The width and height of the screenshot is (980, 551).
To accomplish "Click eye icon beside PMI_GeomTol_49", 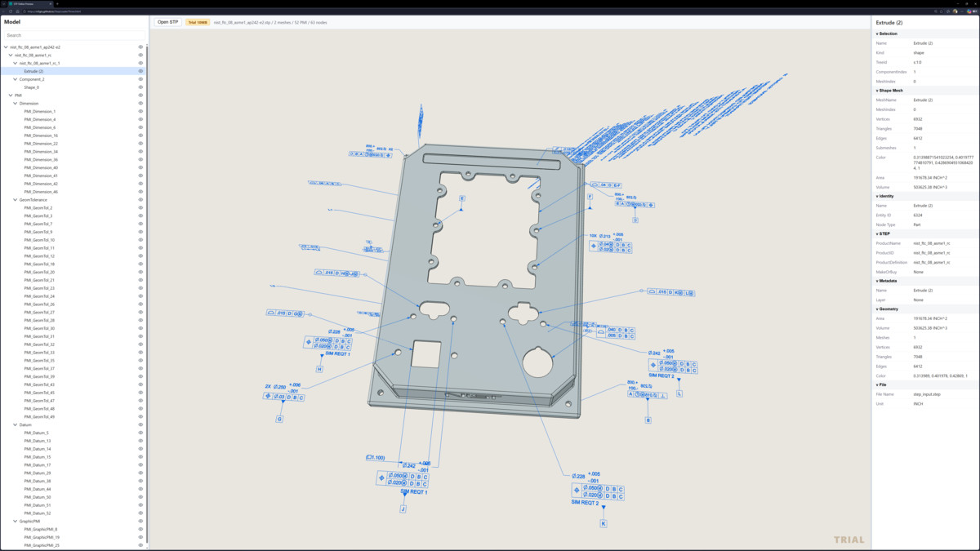I will (x=140, y=416).
